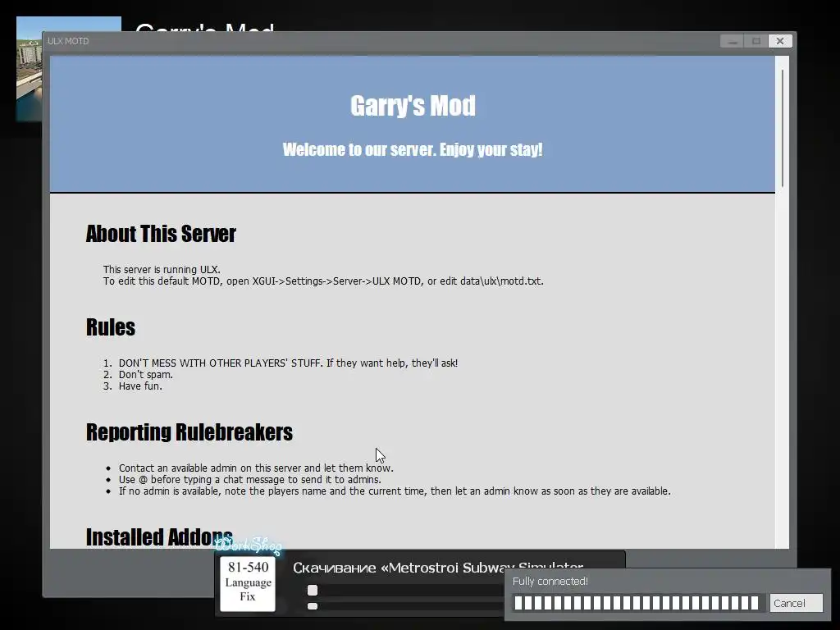Image resolution: width=840 pixels, height=630 pixels.
Task: Click the 'Rules' heading
Action: (x=111, y=326)
